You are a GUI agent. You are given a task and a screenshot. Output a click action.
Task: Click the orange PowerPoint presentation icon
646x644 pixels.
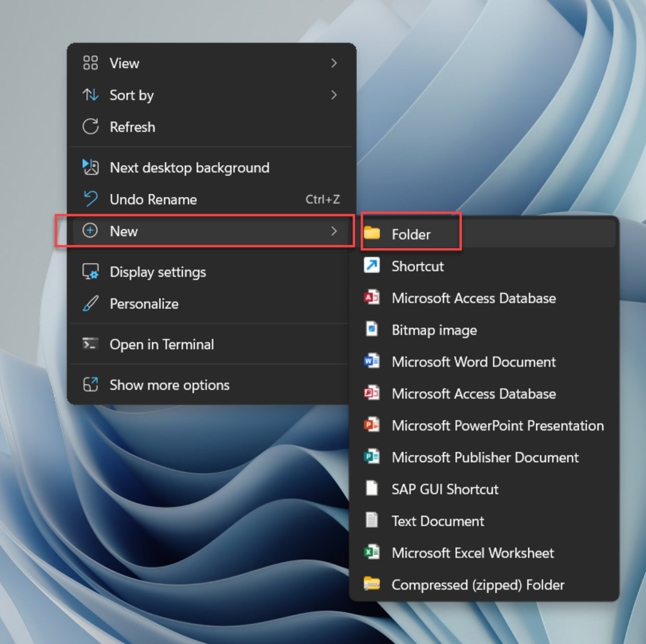371,425
